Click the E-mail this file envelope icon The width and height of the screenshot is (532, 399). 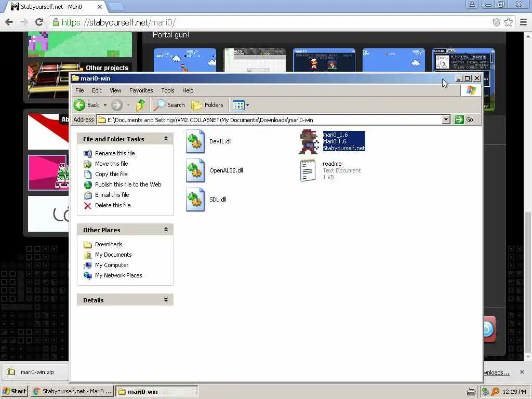tap(88, 195)
